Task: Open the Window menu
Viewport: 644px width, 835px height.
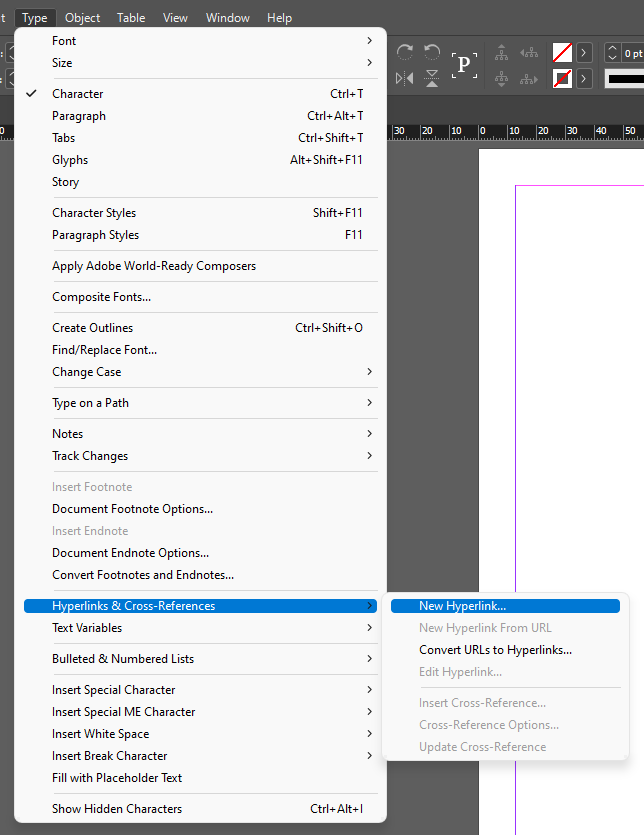Action: (228, 18)
